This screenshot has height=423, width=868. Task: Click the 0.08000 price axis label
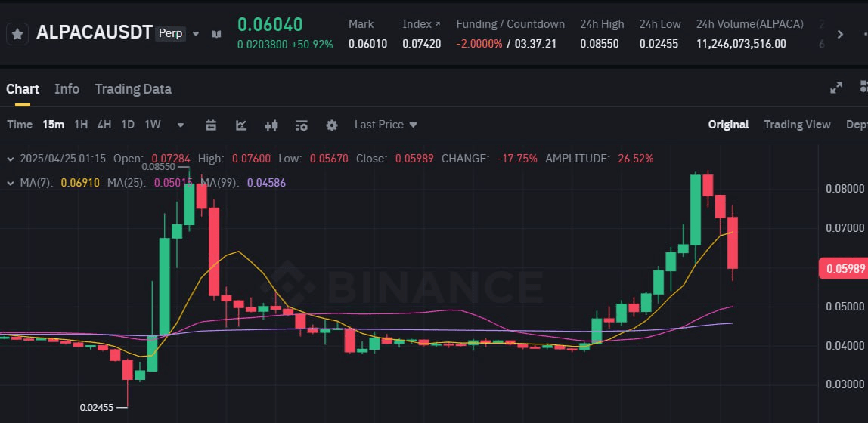845,189
